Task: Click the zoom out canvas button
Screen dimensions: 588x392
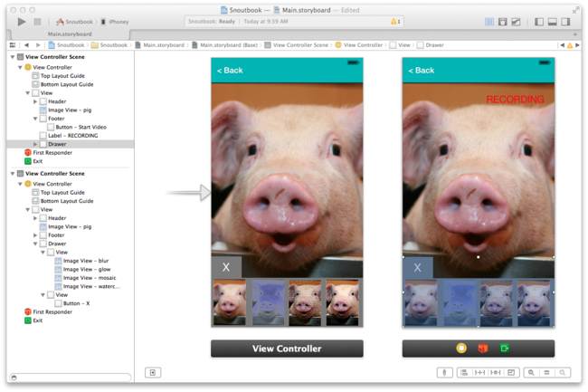Action: click(531, 372)
